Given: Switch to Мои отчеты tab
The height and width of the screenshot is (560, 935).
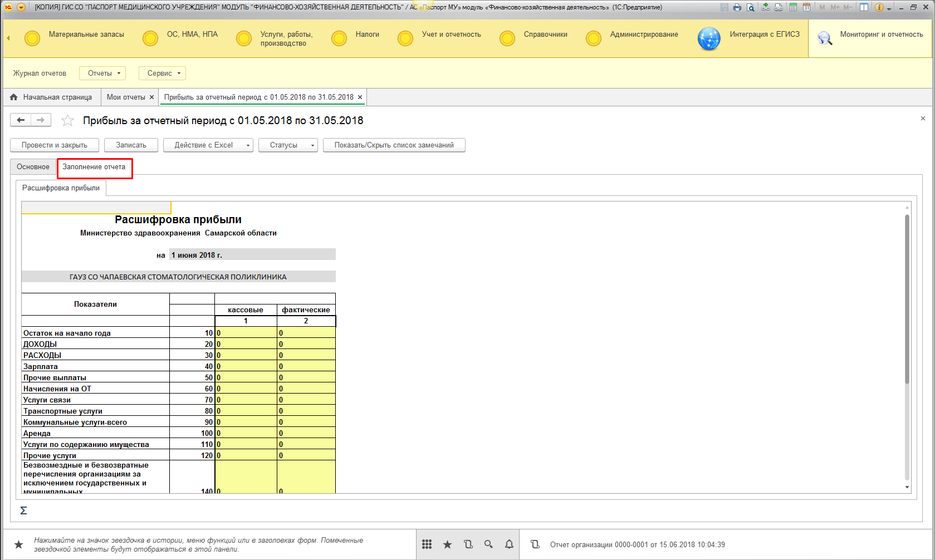Looking at the screenshot, I should (126, 97).
